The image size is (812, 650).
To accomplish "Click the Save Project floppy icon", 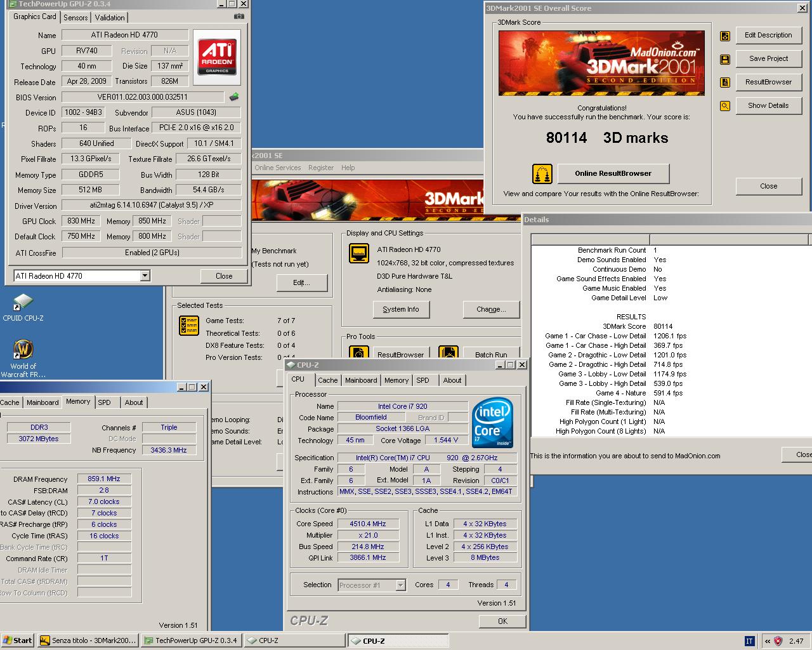I will click(x=725, y=60).
